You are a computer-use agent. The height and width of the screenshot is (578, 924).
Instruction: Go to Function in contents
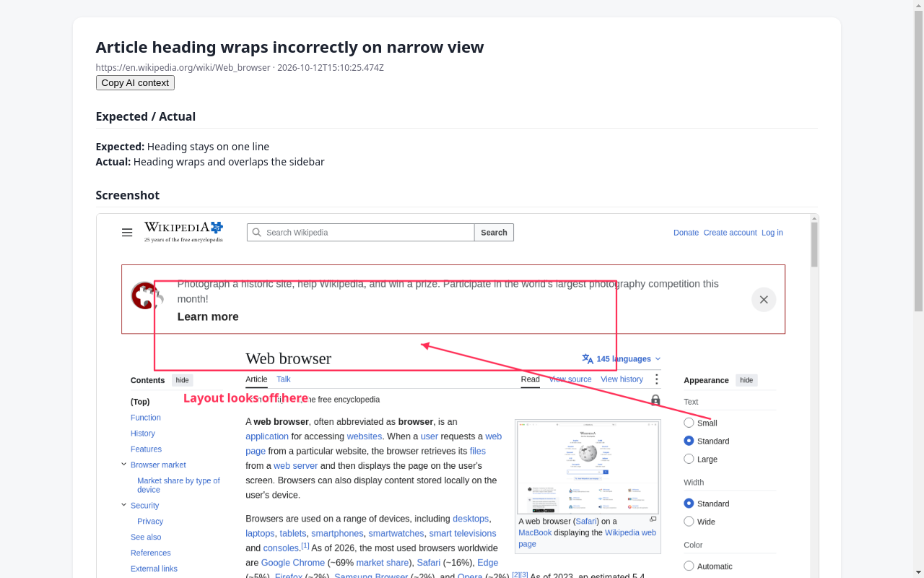146,418
